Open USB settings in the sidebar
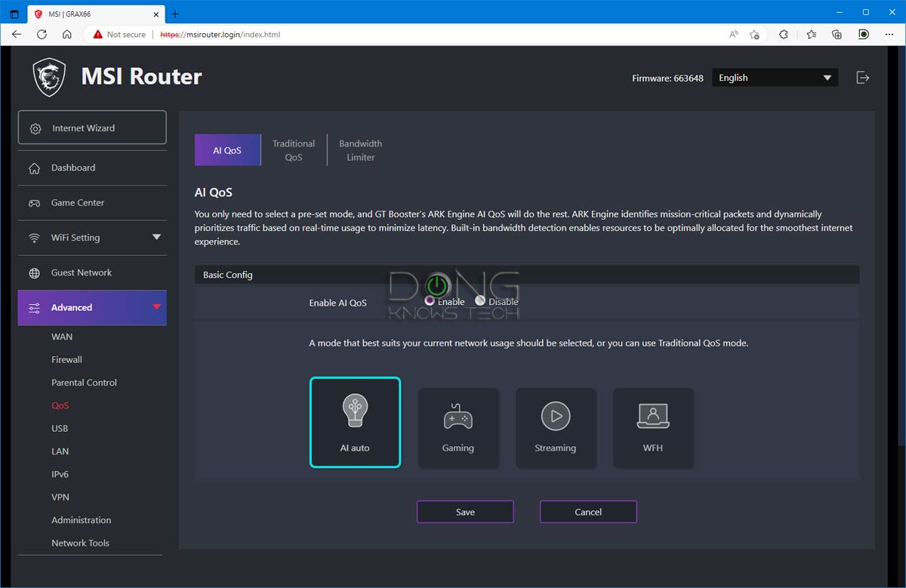 pos(60,429)
